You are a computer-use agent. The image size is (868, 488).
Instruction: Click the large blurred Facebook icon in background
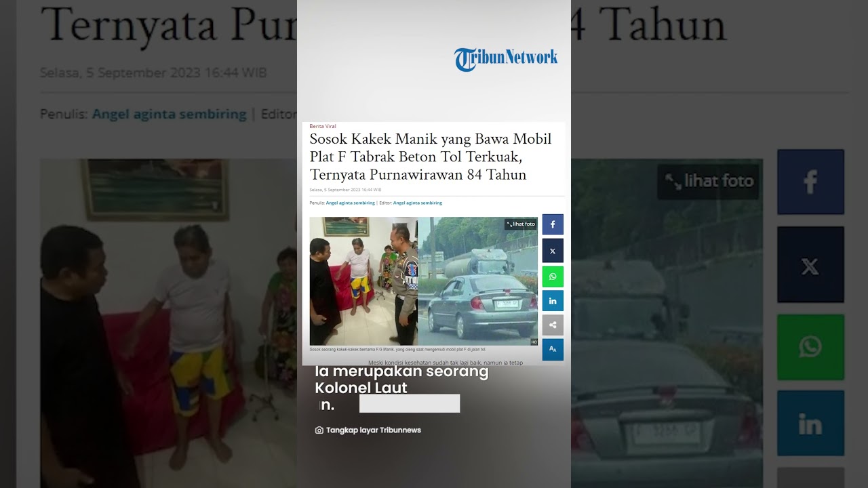click(810, 182)
